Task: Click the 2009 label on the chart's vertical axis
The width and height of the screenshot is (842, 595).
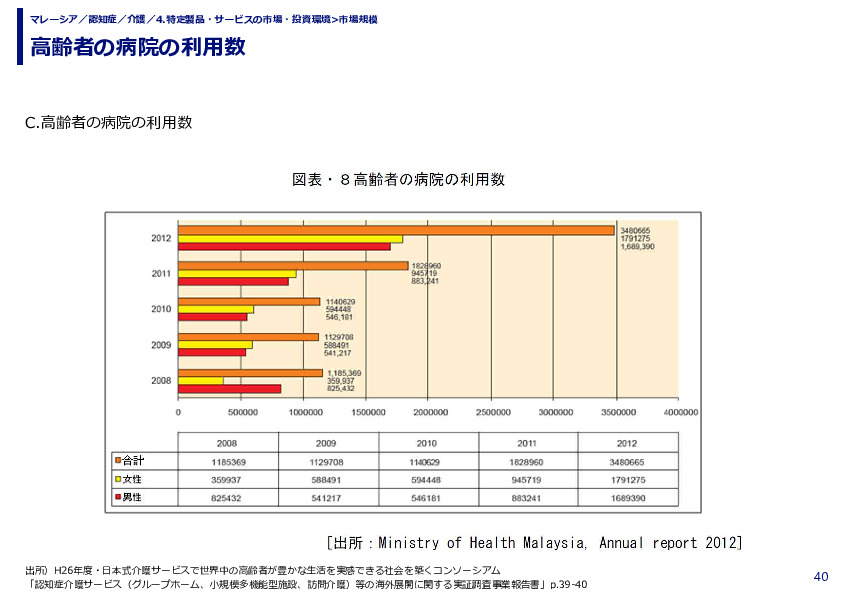Action: click(161, 345)
